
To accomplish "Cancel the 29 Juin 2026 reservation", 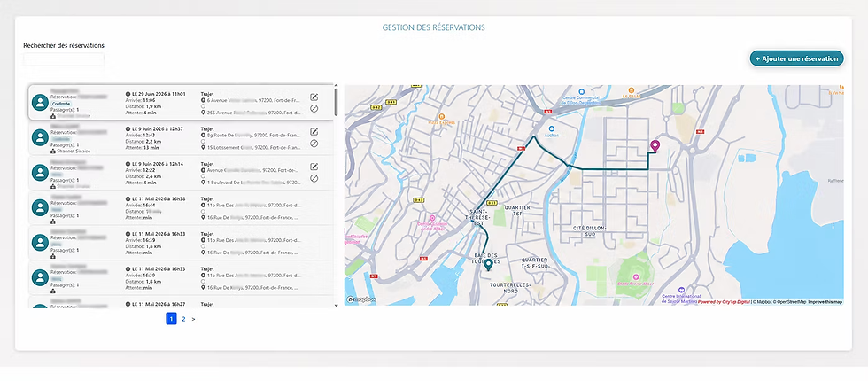I will [x=314, y=108].
